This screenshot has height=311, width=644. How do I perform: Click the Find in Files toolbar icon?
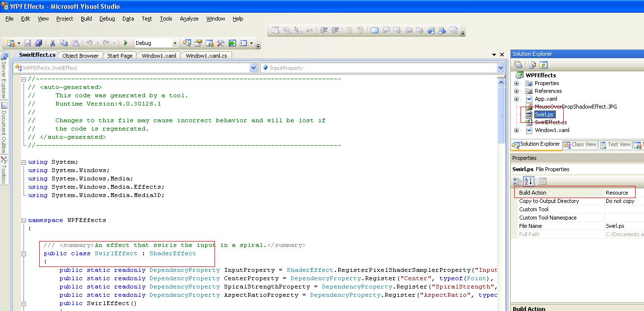(188, 43)
